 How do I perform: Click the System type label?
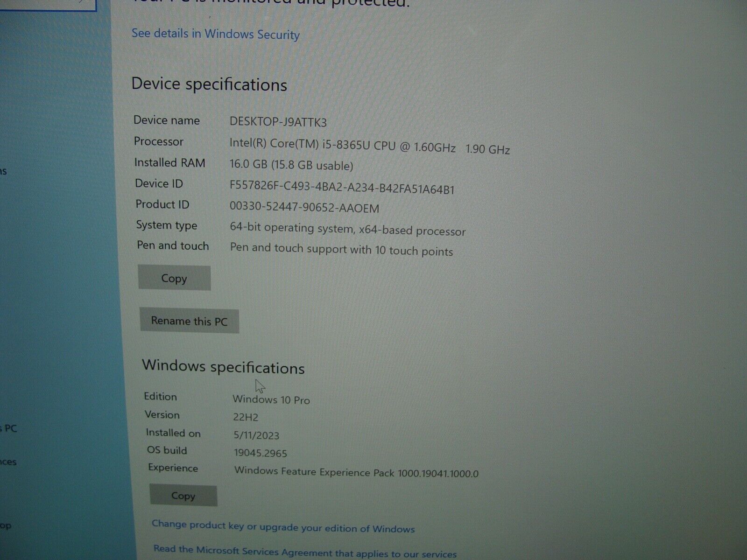(167, 225)
